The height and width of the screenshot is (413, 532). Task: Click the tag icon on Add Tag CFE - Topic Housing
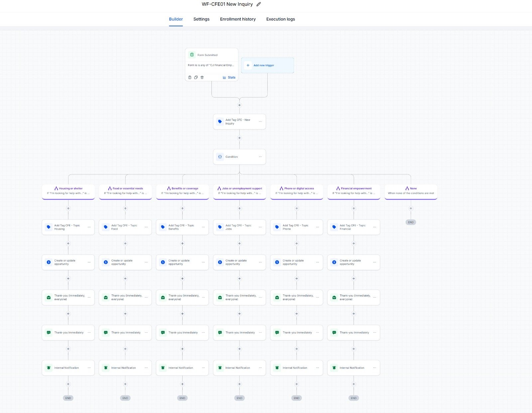click(49, 227)
